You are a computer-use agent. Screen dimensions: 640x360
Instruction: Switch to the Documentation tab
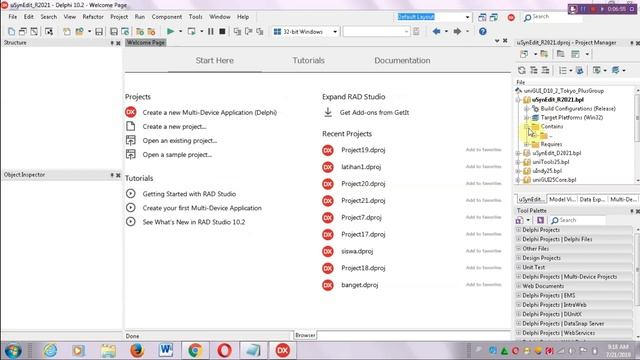coord(402,60)
